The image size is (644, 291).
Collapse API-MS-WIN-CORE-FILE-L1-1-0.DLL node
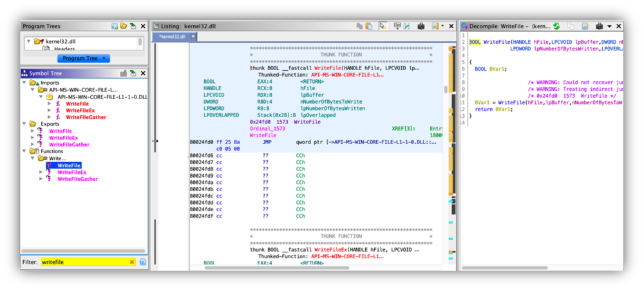tap(41, 97)
